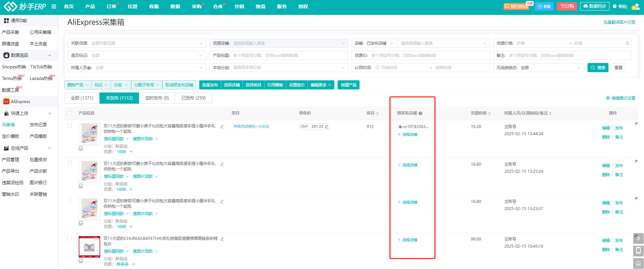Screen dimensions: 644x269
Task: Switch to the 已发布 (259) tab
Action: pos(193,98)
